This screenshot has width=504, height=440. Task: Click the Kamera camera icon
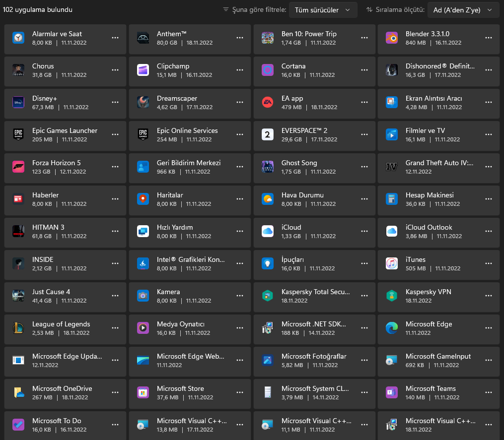point(143,296)
